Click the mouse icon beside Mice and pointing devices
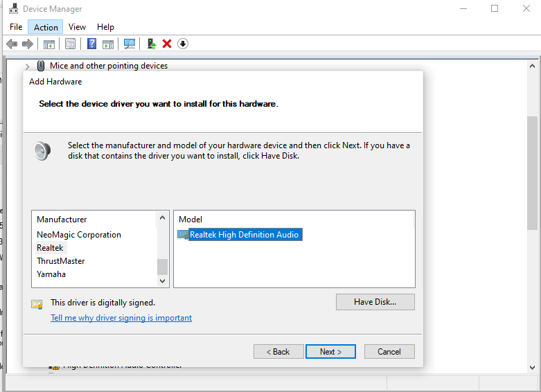The image size is (541, 392). (41, 66)
